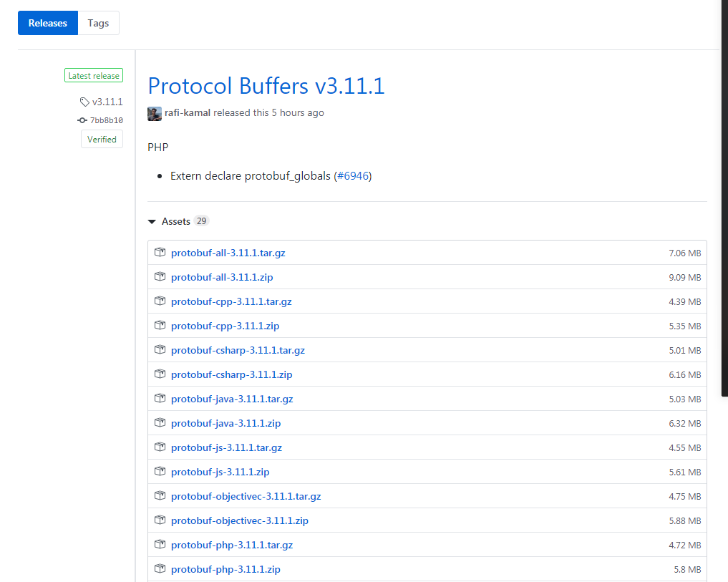The image size is (728, 582).
Task: Click package icon for protobuf-cpp-3.11.1.zip
Action: pyautogui.click(x=160, y=325)
